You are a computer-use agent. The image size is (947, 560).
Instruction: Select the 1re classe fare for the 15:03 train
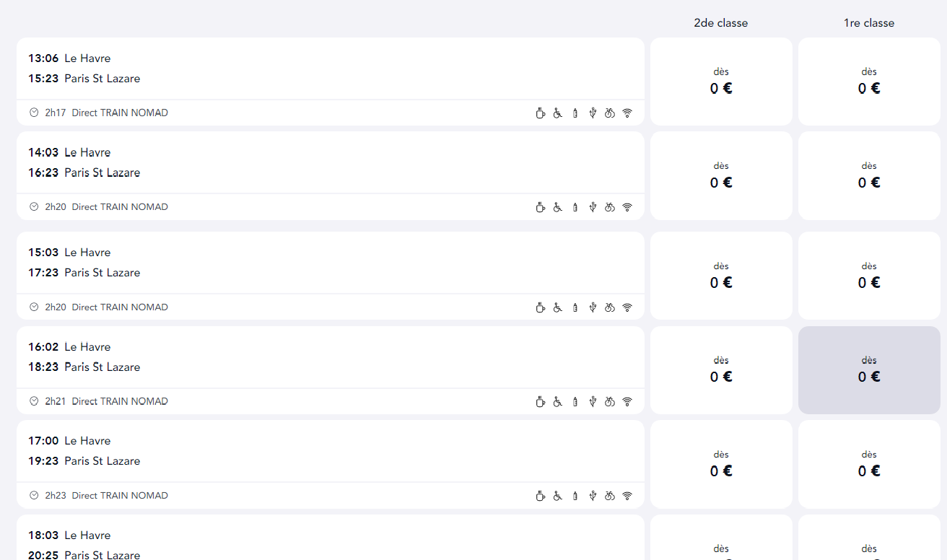[869, 276]
